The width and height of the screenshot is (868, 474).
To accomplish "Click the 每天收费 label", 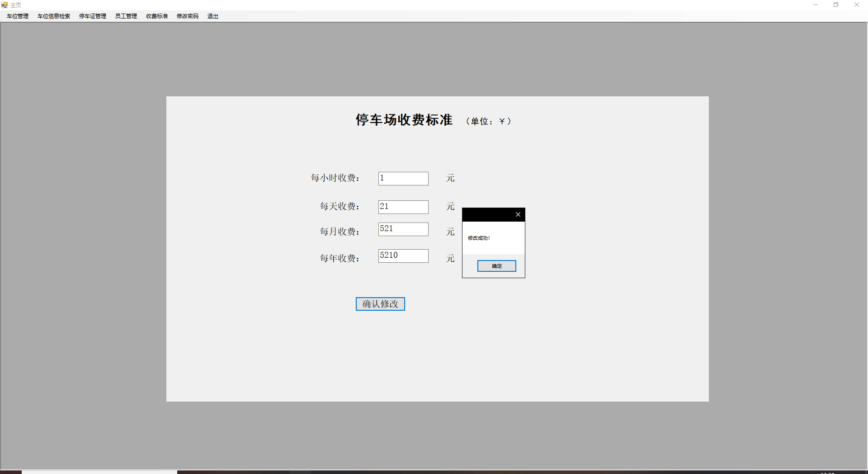I will pyautogui.click(x=340, y=207).
